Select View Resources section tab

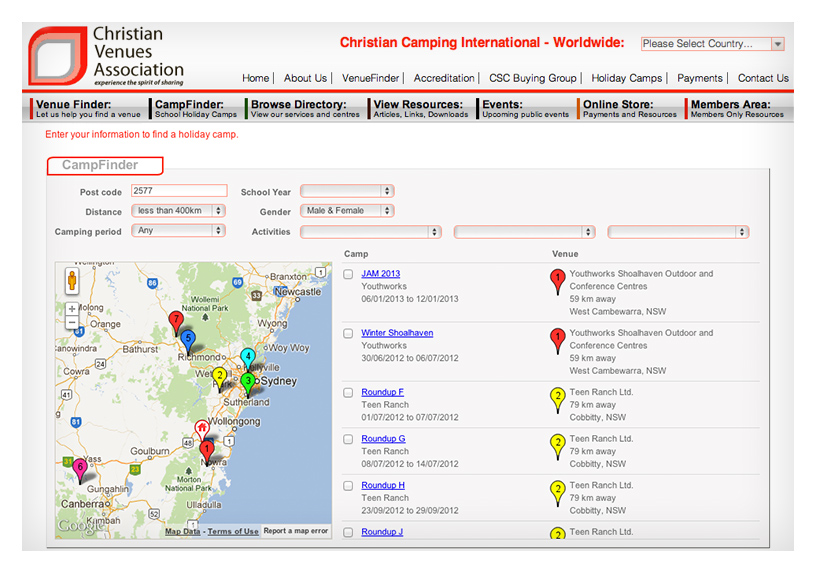[x=420, y=109]
